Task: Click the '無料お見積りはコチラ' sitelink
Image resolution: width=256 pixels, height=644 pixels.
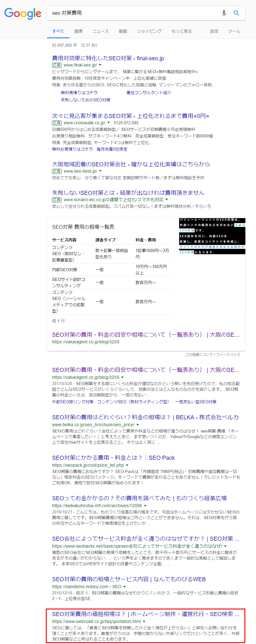Action: point(72,149)
